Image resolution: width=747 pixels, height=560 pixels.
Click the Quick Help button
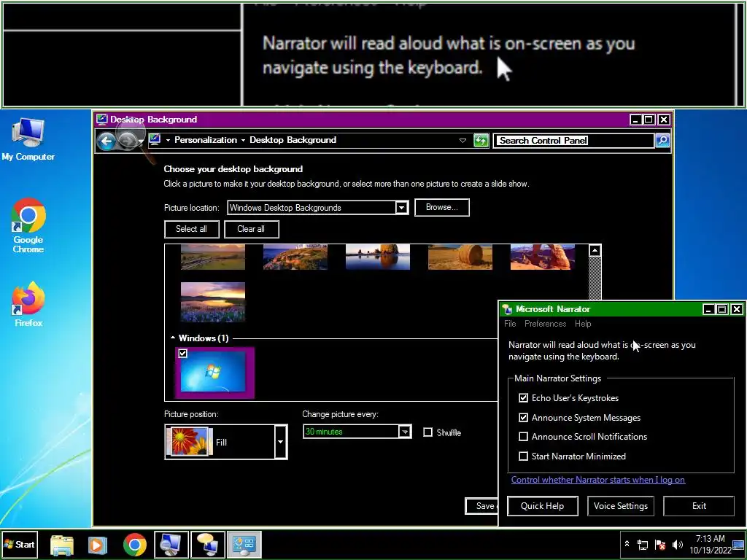[x=543, y=506]
